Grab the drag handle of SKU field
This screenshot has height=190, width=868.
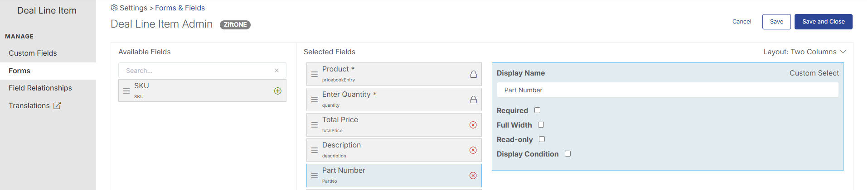126,91
